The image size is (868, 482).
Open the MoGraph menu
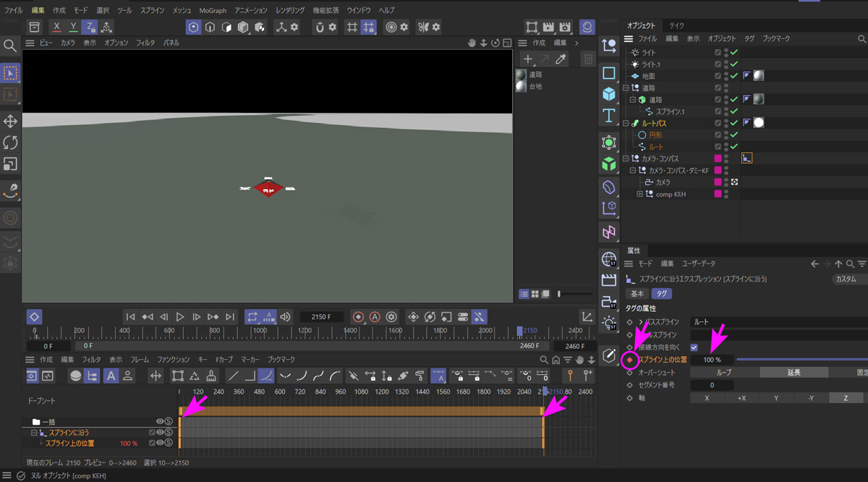coord(213,11)
